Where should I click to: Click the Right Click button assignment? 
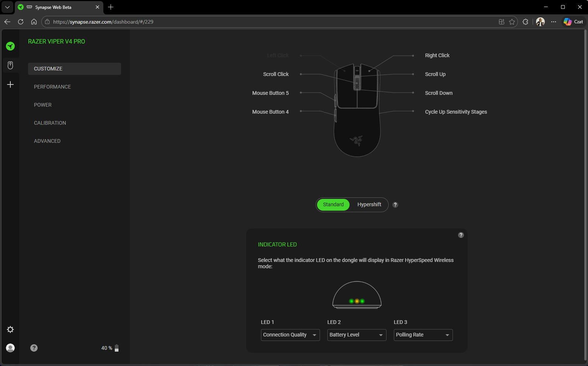point(437,55)
